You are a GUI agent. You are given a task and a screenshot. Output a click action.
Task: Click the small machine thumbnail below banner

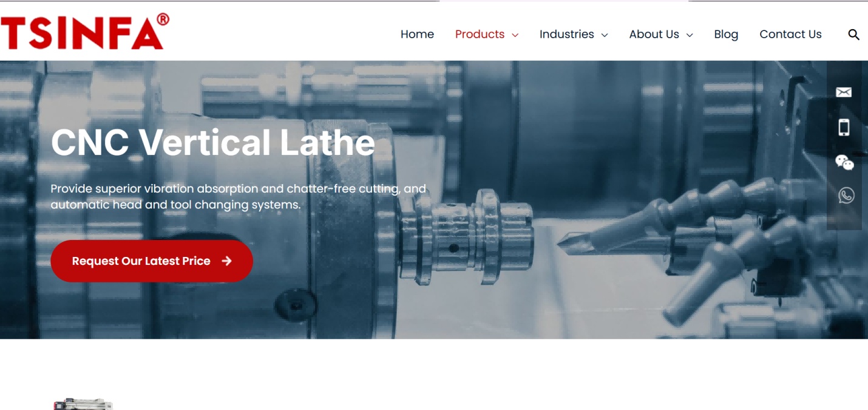pos(83,404)
